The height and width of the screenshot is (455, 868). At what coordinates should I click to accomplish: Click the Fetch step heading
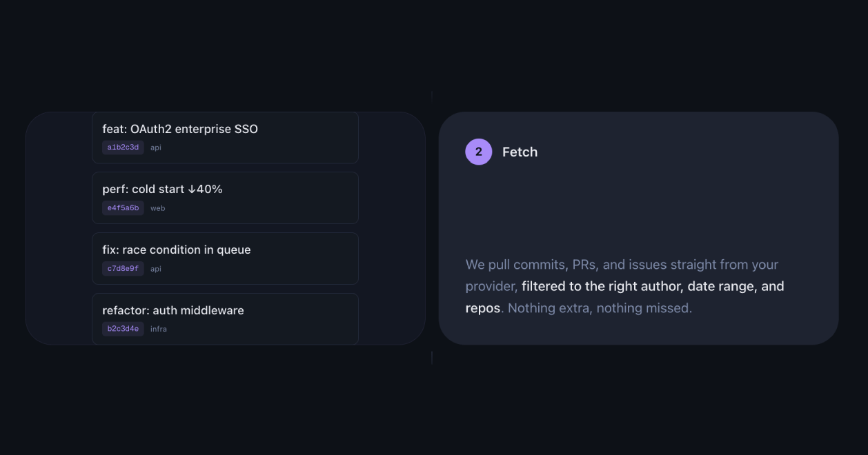tap(520, 152)
